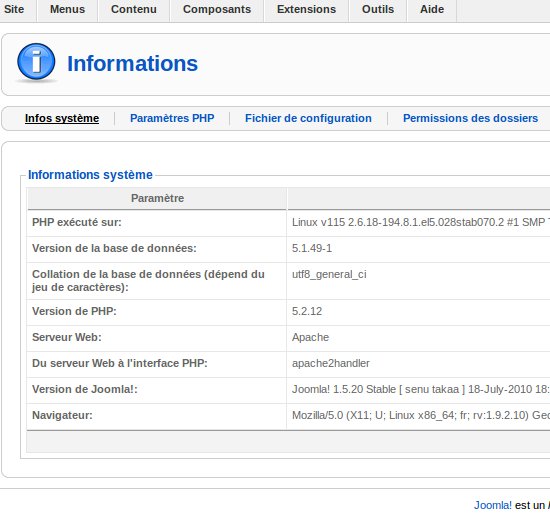Click the Informations page heading
The height and width of the screenshot is (516, 550).
tap(132, 63)
